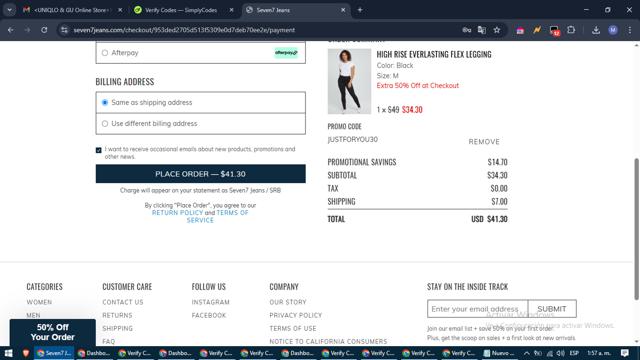
Task: Open the Returns footer link
Action: click(117, 315)
